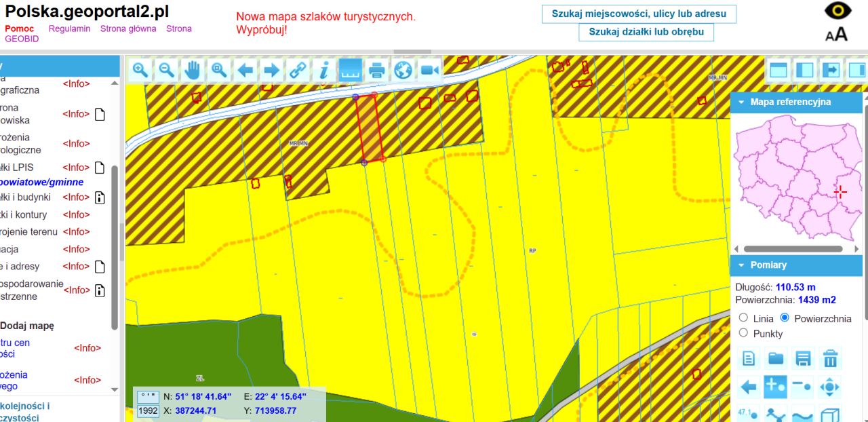The image size is (868, 422).
Task: Expand the Dodaj mapę section
Action: [x=26, y=326]
